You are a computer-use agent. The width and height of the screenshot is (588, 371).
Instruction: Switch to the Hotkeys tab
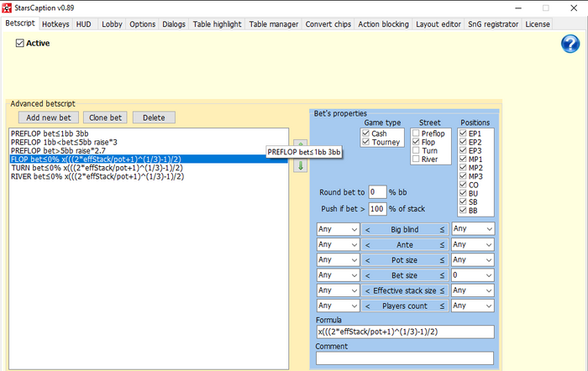pyautogui.click(x=55, y=24)
